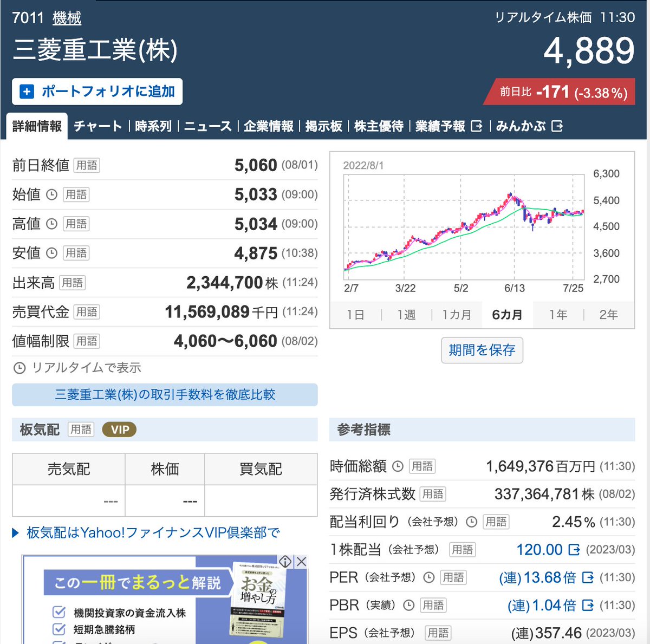Open 用語 glossary for 売買代金
This screenshot has height=644, width=650.
87,312
